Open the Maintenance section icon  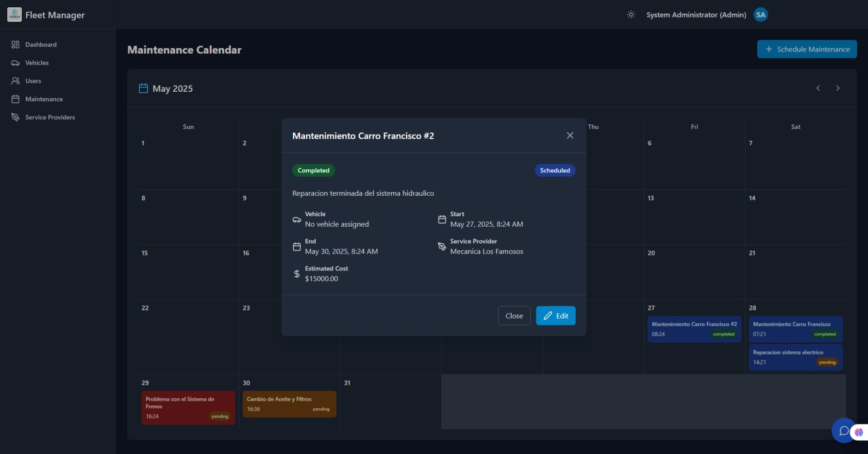[16, 99]
